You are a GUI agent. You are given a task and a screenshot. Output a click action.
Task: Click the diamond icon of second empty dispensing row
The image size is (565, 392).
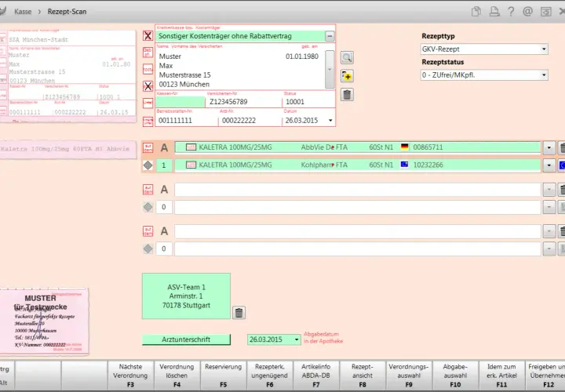tap(148, 207)
